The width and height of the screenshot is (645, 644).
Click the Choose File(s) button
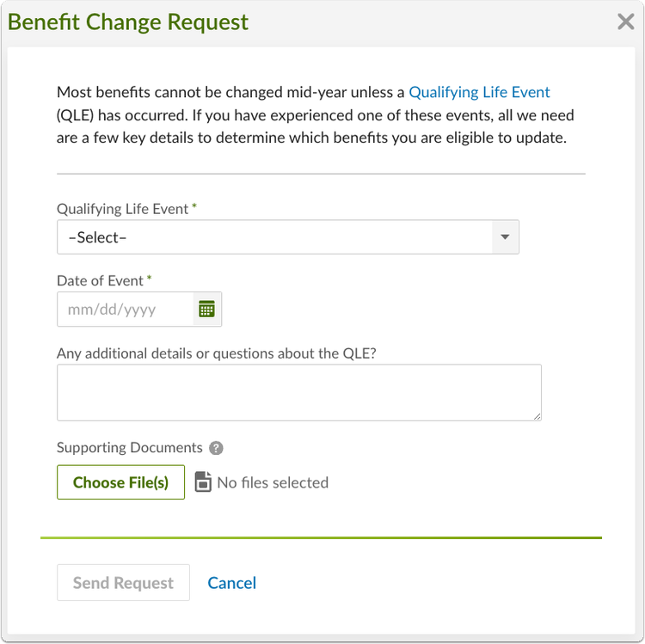tap(121, 482)
